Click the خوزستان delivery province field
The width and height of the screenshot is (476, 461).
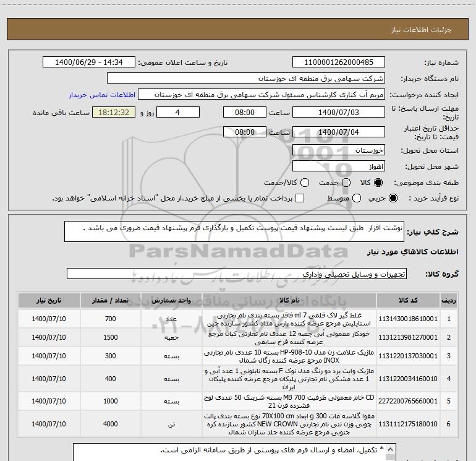point(339,150)
